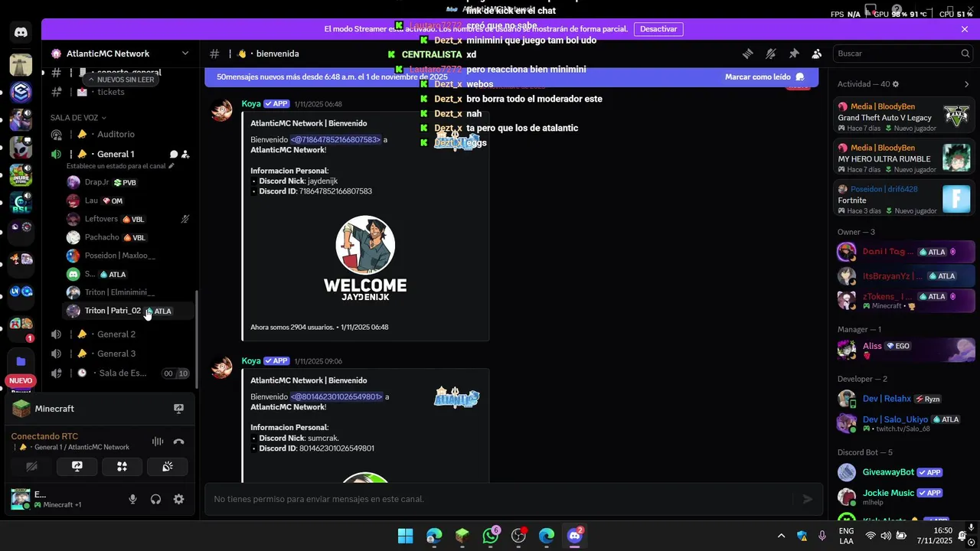Open the tickets text channel

(111, 92)
